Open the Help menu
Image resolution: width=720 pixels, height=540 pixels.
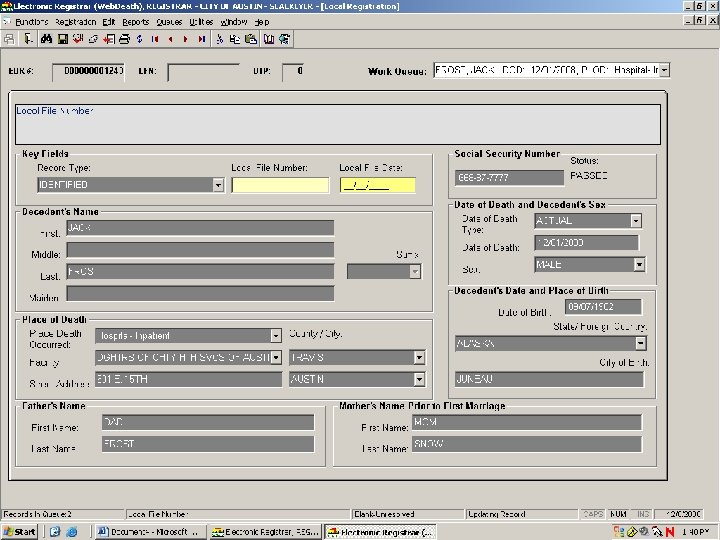tap(262, 22)
